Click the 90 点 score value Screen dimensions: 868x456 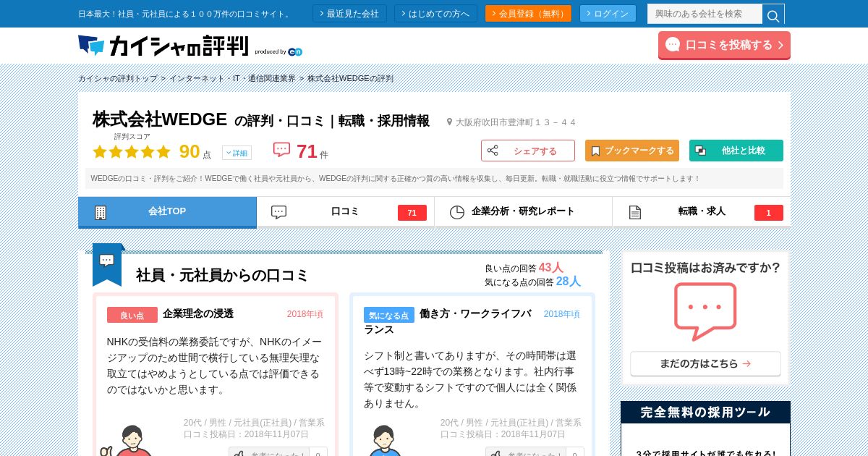click(195, 151)
